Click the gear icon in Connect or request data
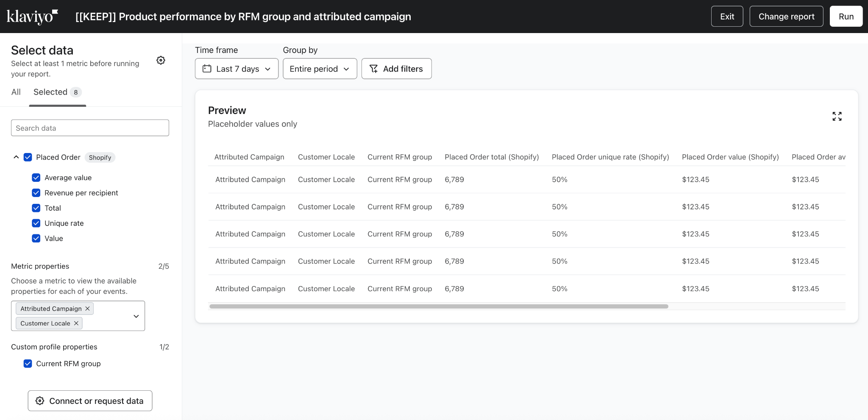 click(40, 401)
